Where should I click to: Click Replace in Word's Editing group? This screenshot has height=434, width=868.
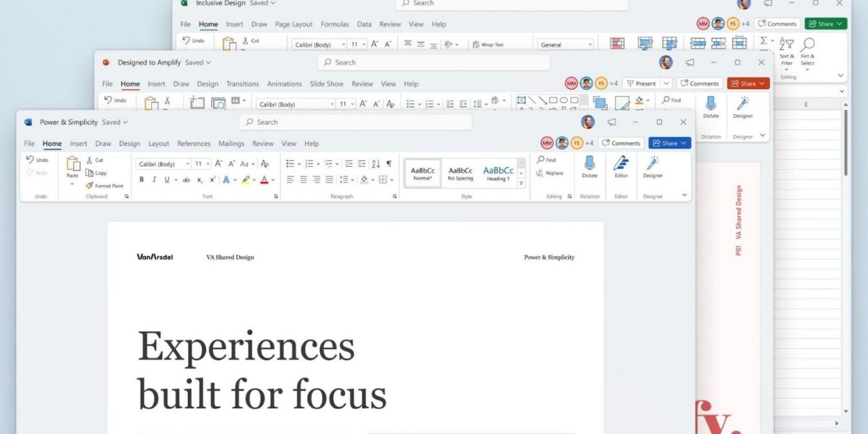tap(549, 173)
